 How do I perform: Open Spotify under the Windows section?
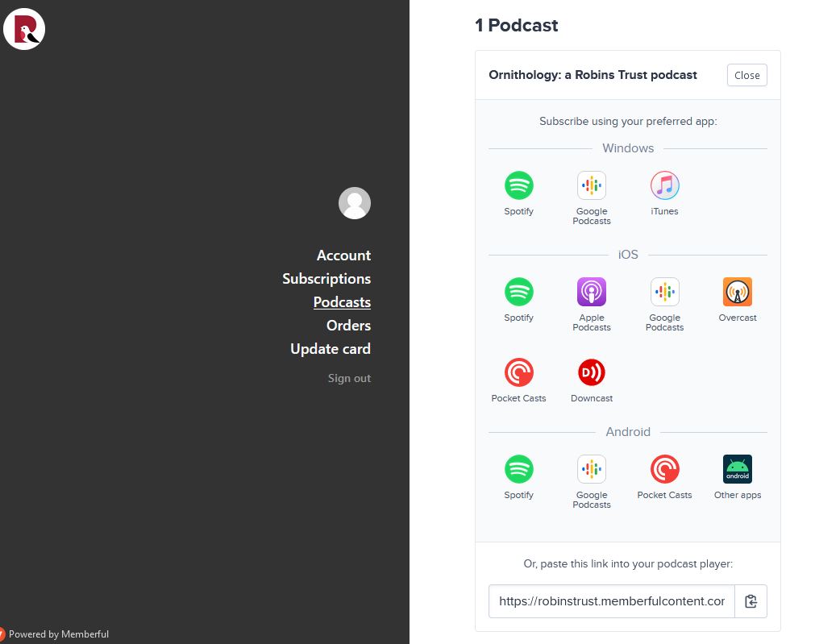pyautogui.click(x=518, y=185)
